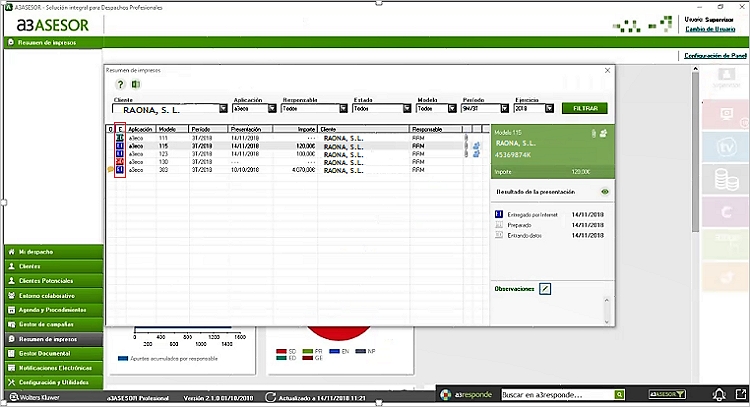Click red status icon of Modelo 130
The width and height of the screenshot is (750, 407).
120,162
